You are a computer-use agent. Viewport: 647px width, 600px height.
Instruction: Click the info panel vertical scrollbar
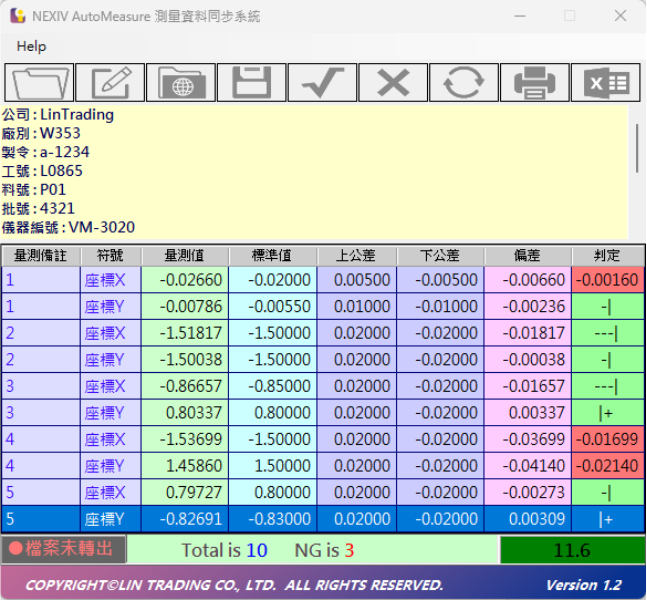637,150
